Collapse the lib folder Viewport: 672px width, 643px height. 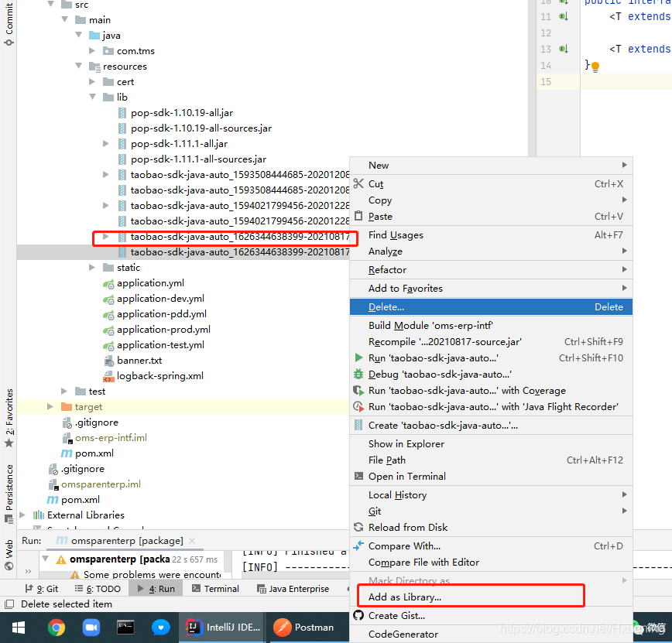point(93,97)
